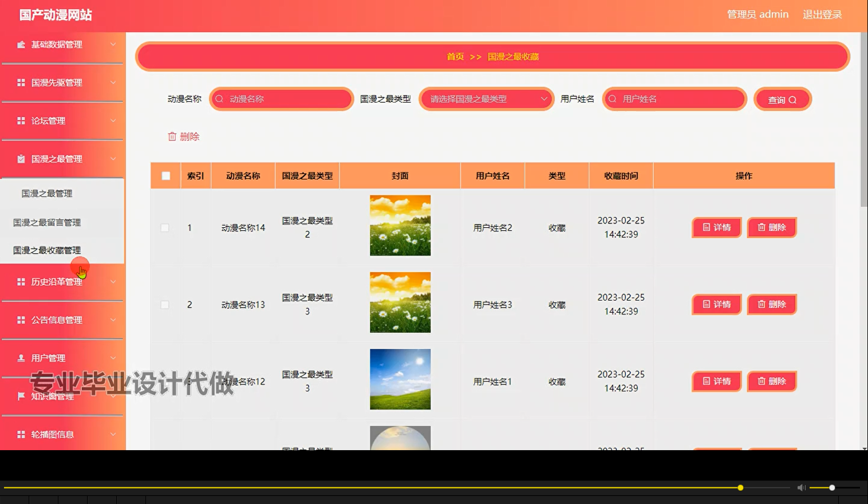Click the 用户管理 person icon
This screenshot has width=868, height=504.
(x=21, y=358)
